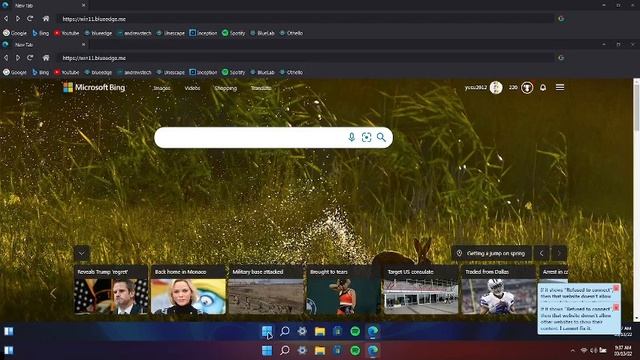640x360 pixels.
Task: Open Othello bookmark in the topmost bookmarks bar
Action: coord(291,33)
